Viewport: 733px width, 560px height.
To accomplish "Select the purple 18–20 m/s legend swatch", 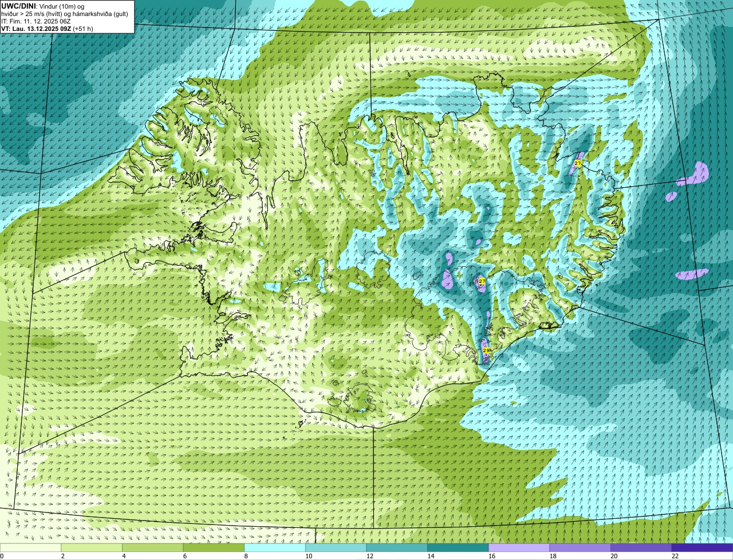I will (580, 547).
